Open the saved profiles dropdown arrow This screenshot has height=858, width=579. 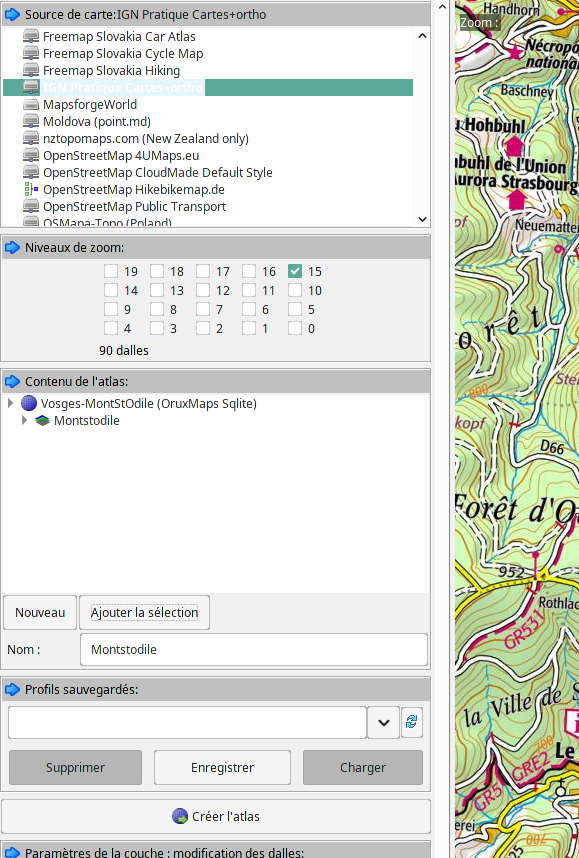coord(384,722)
